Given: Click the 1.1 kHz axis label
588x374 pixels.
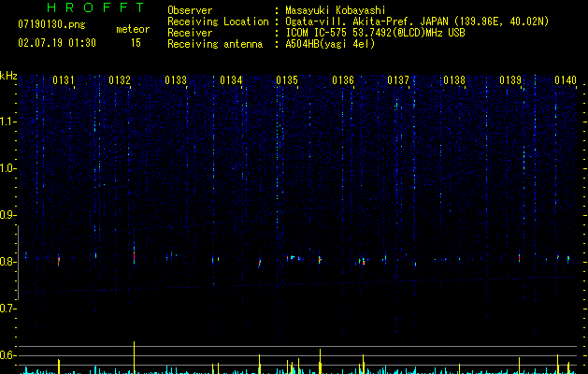Looking at the screenshot, I should point(7,122).
